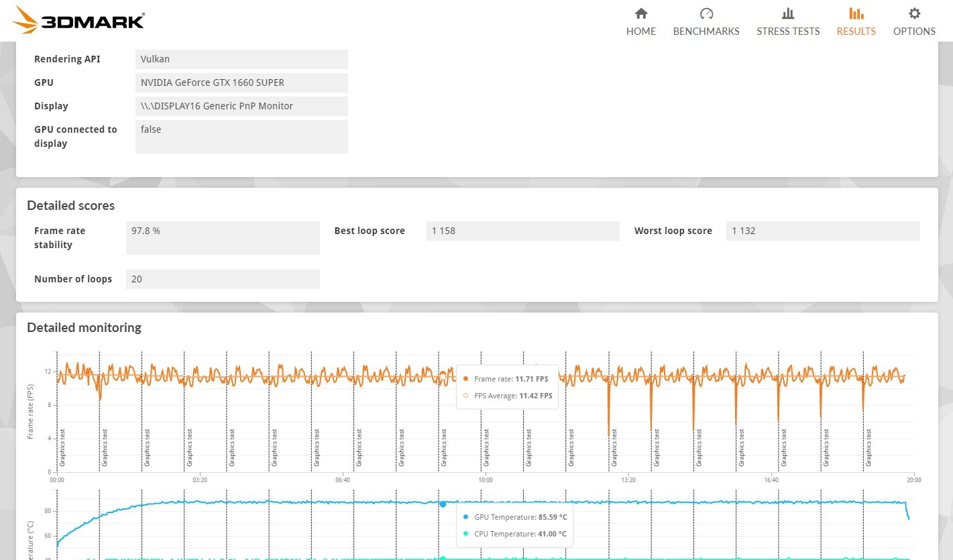
Task: Select the NVIDIA GeForce GTX 1660 SUPER field
Action: coord(241,82)
